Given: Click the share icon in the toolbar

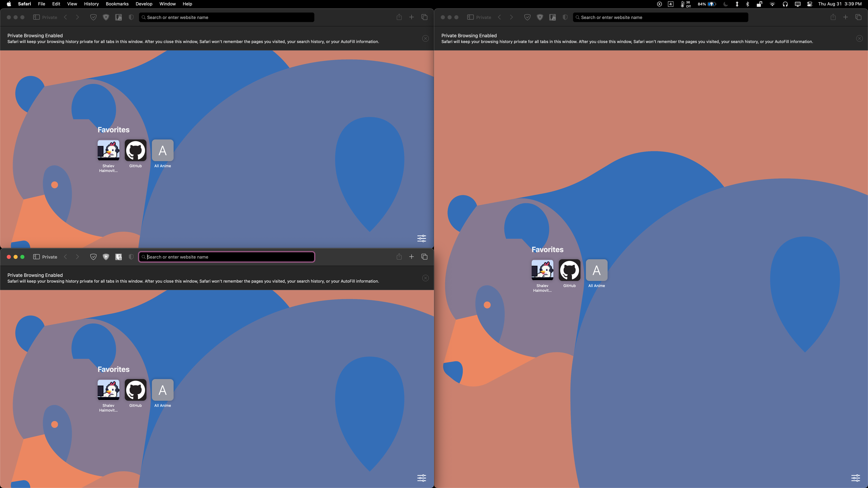Looking at the screenshot, I should pyautogui.click(x=399, y=257).
